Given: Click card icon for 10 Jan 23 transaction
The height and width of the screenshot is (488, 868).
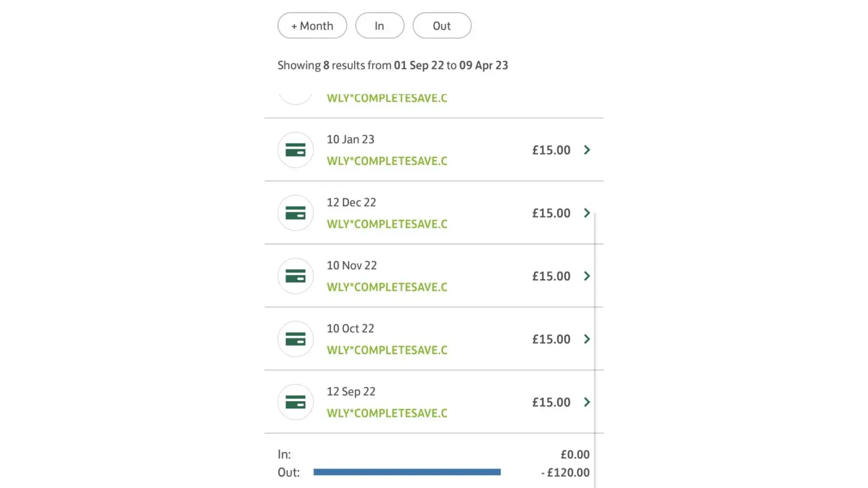Looking at the screenshot, I should click(x=295, y=150).
